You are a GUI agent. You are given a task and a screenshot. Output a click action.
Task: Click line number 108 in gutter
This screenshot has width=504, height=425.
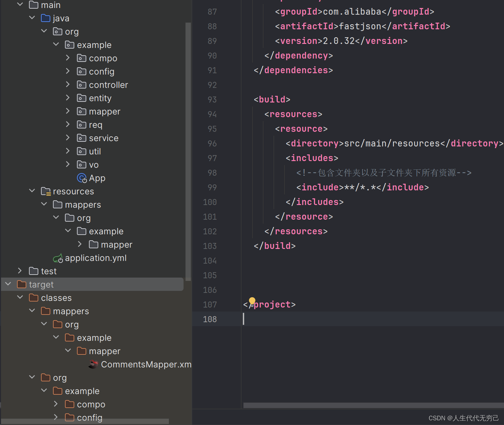[210, 319]
